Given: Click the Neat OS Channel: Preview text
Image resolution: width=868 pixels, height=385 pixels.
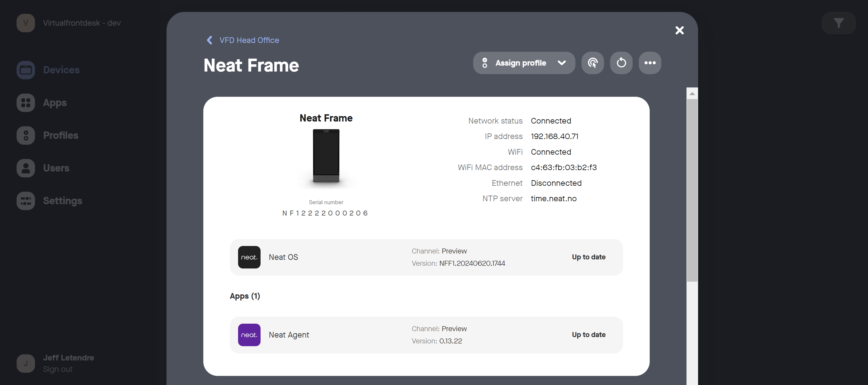Looking at the screenshot, I should (439, 251).
